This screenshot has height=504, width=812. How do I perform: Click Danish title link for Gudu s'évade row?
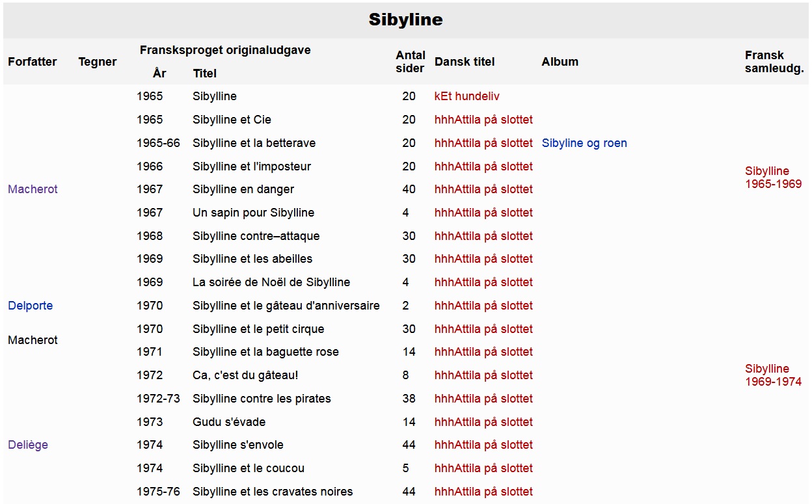(x=483, y=422)
